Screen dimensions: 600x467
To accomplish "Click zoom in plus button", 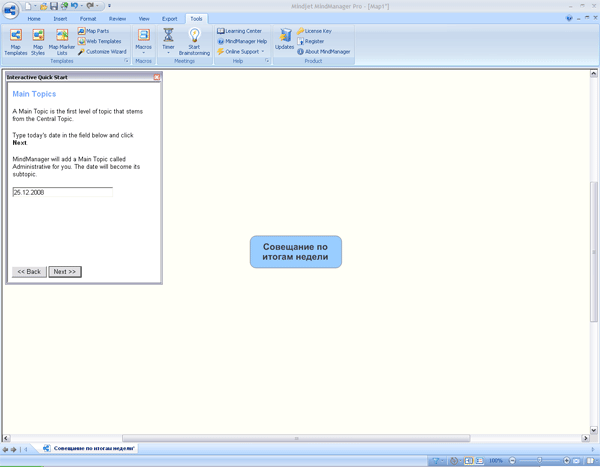I will 567,460.
